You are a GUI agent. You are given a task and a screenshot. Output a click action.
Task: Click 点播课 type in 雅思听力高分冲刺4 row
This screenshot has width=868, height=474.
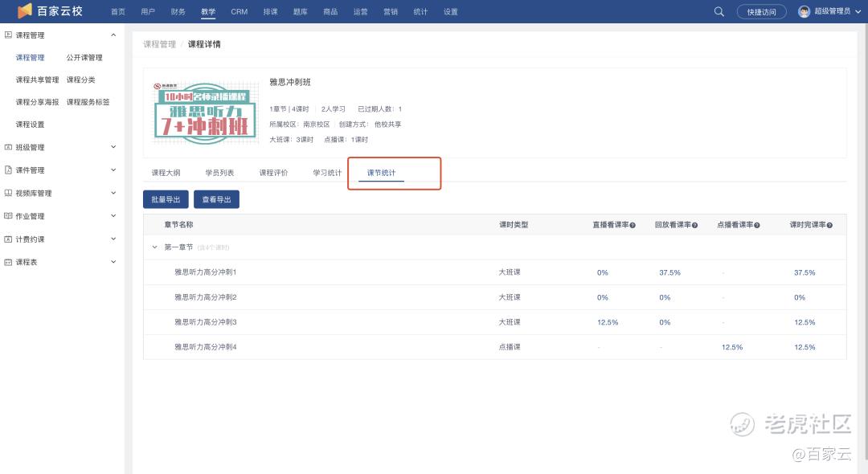coord(510,347)
